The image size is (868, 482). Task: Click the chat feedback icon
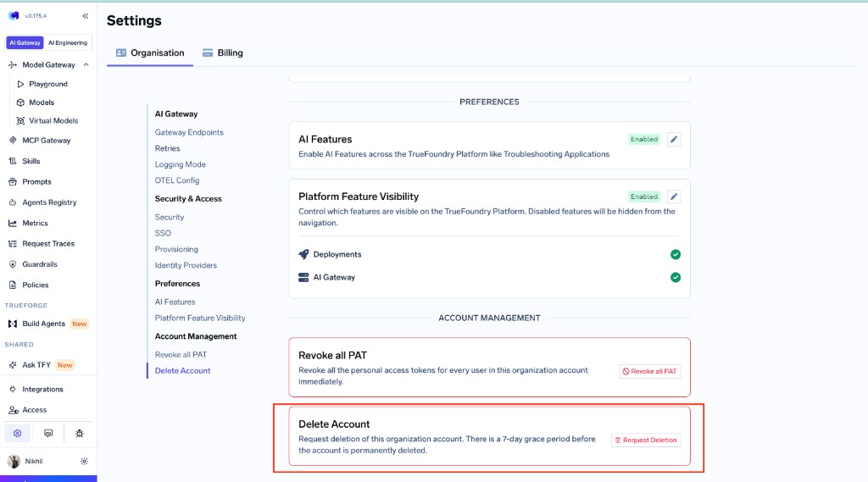tap(48, 434)
